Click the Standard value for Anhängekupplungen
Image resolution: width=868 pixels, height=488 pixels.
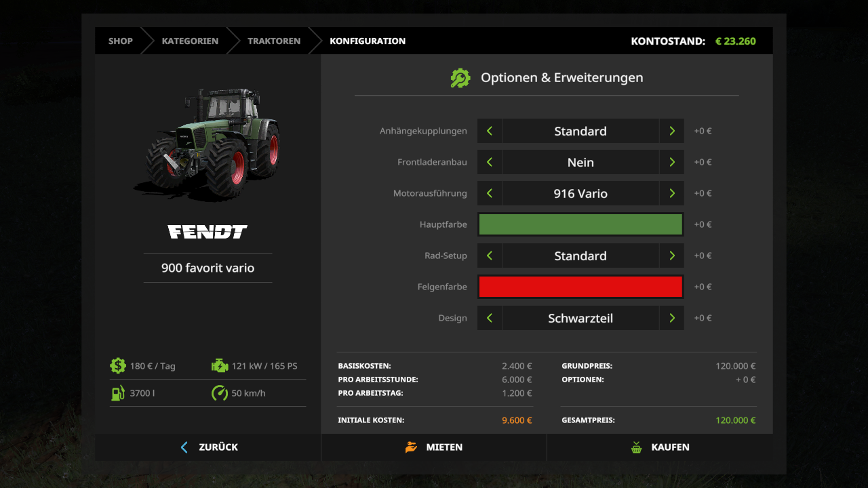coord(580,131)
